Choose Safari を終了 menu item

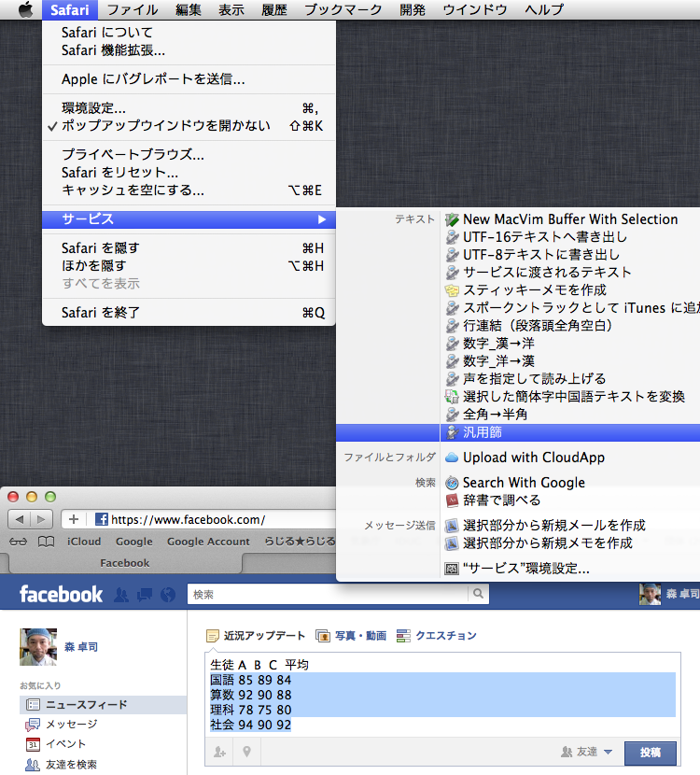click(189, 313)
